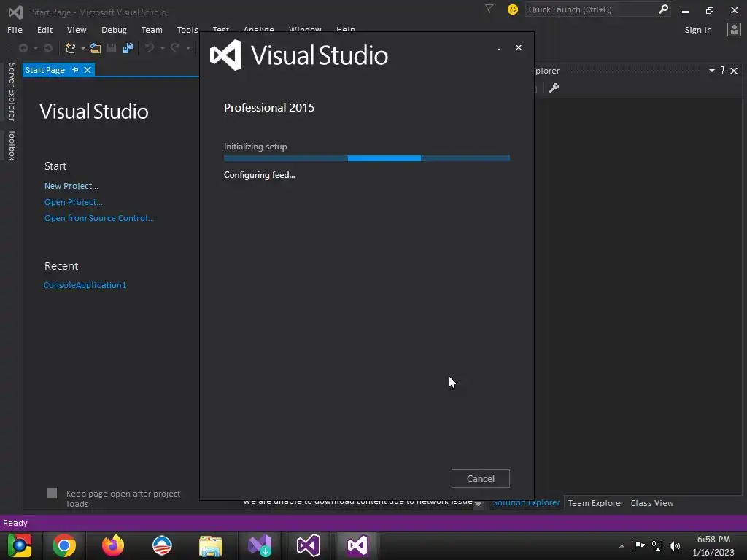
Task: Click the Save All toolbar icon
Action: [x=128, y=48]
